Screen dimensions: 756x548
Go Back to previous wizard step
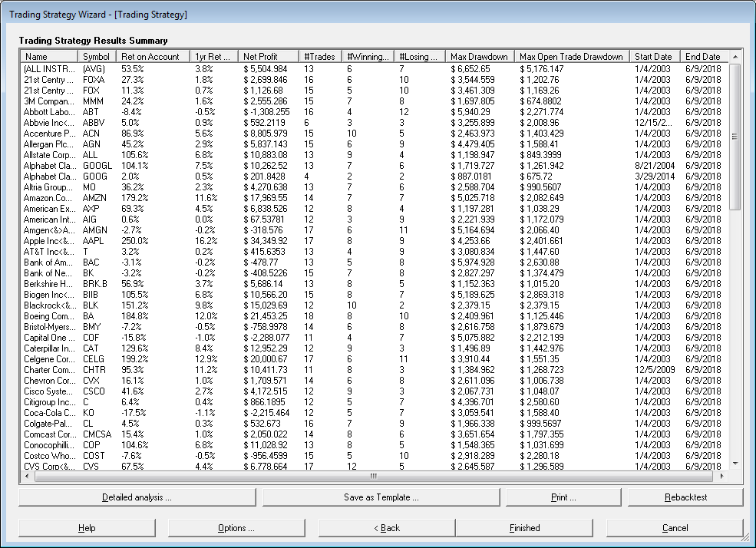[x=386, y=528]
